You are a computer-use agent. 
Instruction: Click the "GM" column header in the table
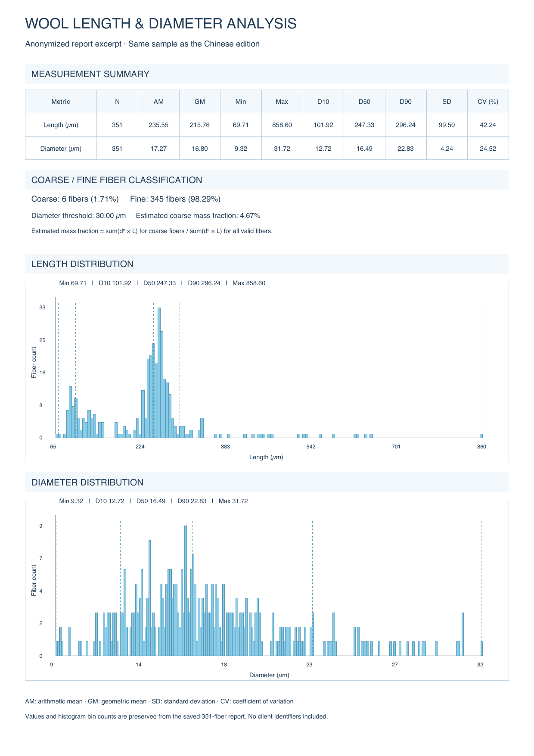[200, 102]
